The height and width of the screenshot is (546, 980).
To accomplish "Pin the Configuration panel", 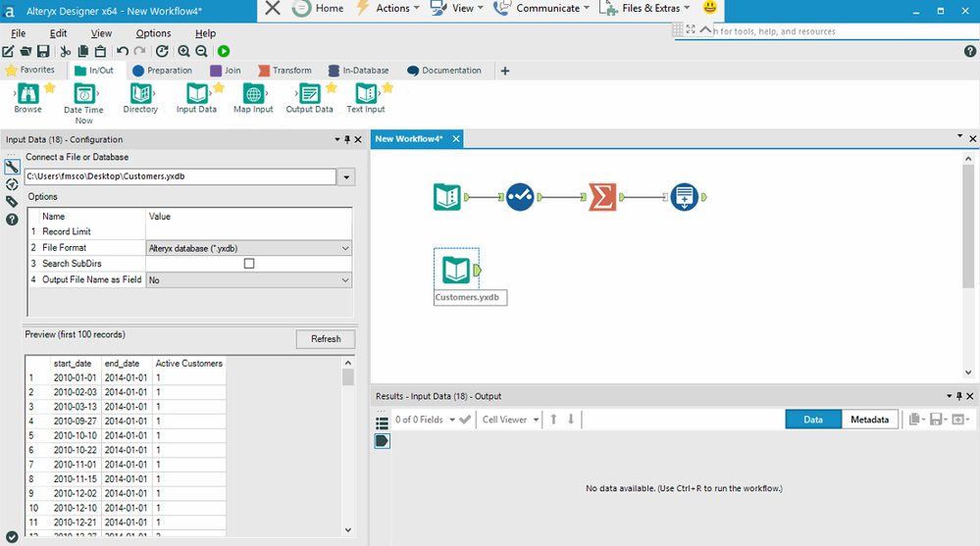I will click(x=347, y=139).
